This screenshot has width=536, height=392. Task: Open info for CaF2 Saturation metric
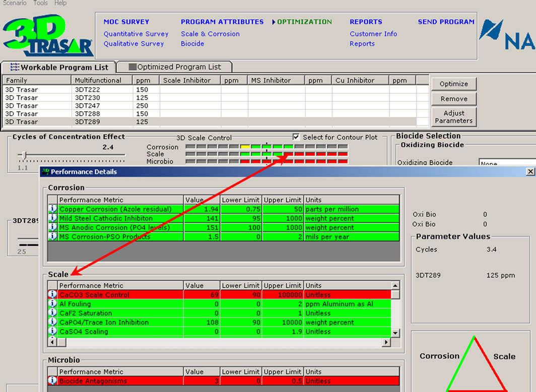pyautogui.click(x=52, y=313)
